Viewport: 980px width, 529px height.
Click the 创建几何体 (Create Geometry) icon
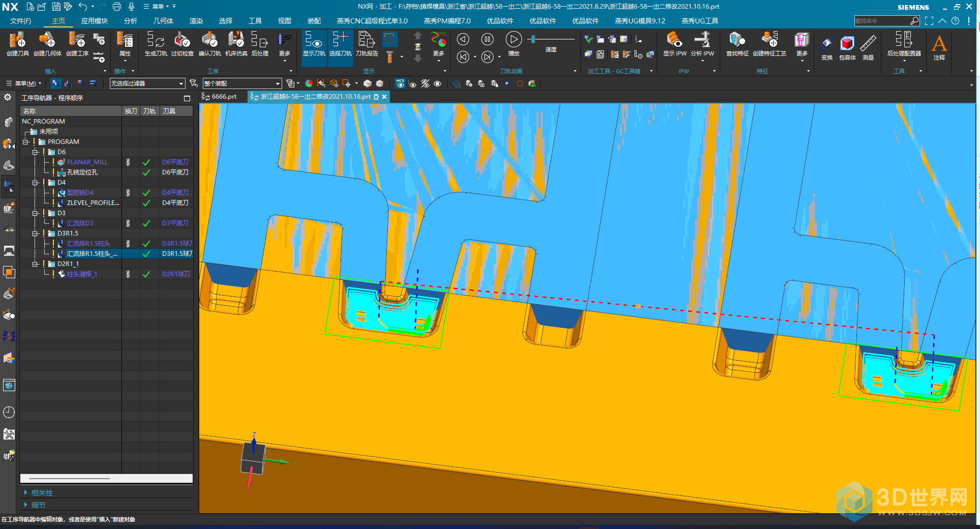[x=47, y=44]
